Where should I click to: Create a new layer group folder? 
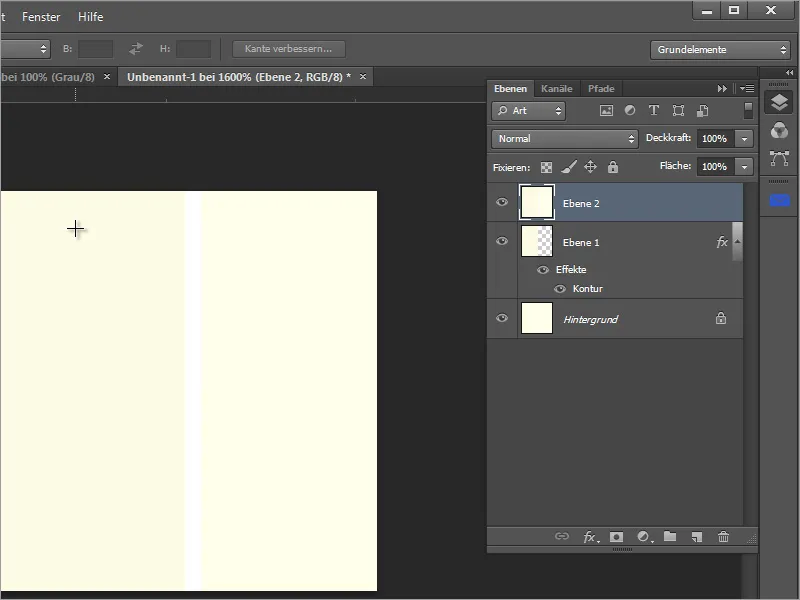coord(670,536)
